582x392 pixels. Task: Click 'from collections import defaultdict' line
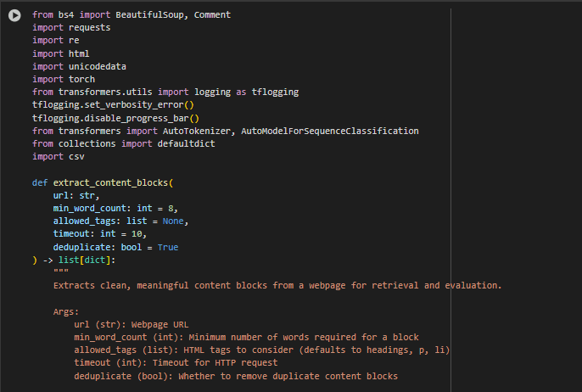click(124, 143)
